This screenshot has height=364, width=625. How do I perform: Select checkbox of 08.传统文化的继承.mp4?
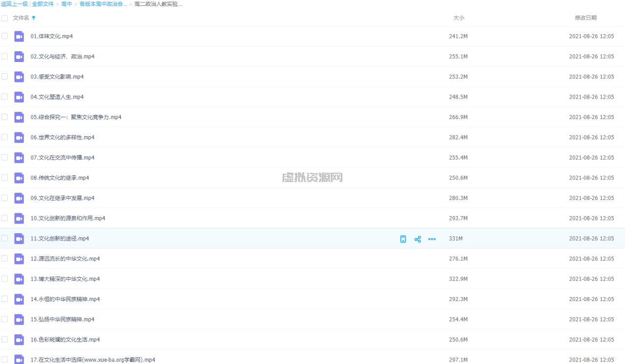(4, 178)
